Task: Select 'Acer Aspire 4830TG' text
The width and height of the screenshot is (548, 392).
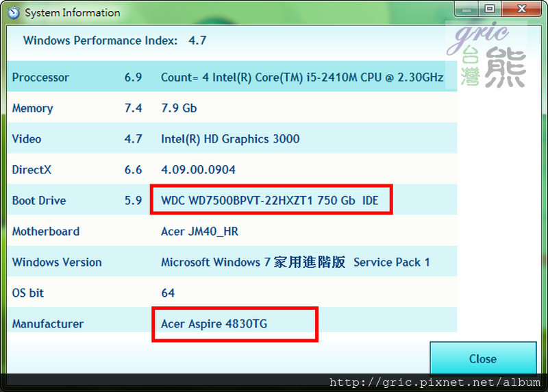Action: tap(214, 323)
